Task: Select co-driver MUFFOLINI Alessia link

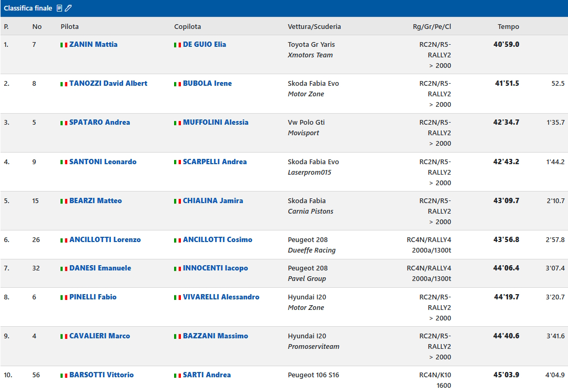Action: pyautogui.click(x=215, y=123)
